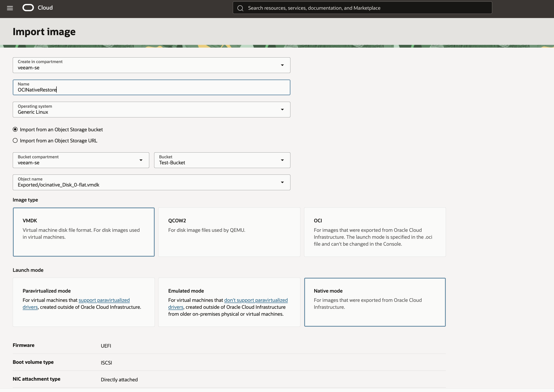Open the hamburger navigation menu
Image resolution: width=554 pixels, height=392 pixels.
pos(10,8)
